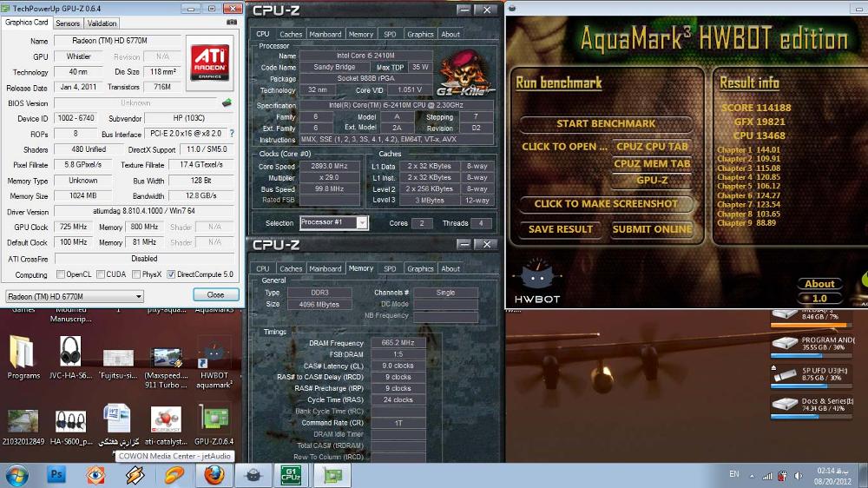Viewport: 868px width, 488px height.
Task: Switch to GPU-Z taskbar button
Action: pos(332,475)
